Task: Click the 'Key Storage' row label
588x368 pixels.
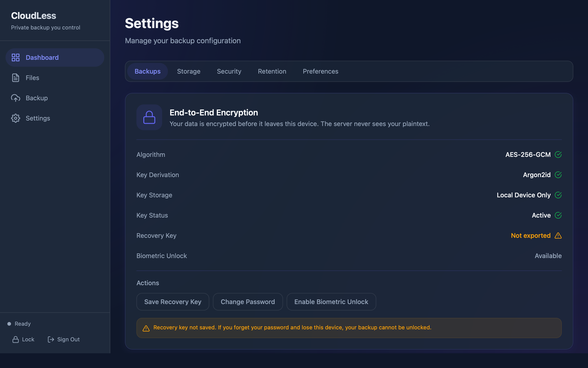Action: tap(154, 195)
